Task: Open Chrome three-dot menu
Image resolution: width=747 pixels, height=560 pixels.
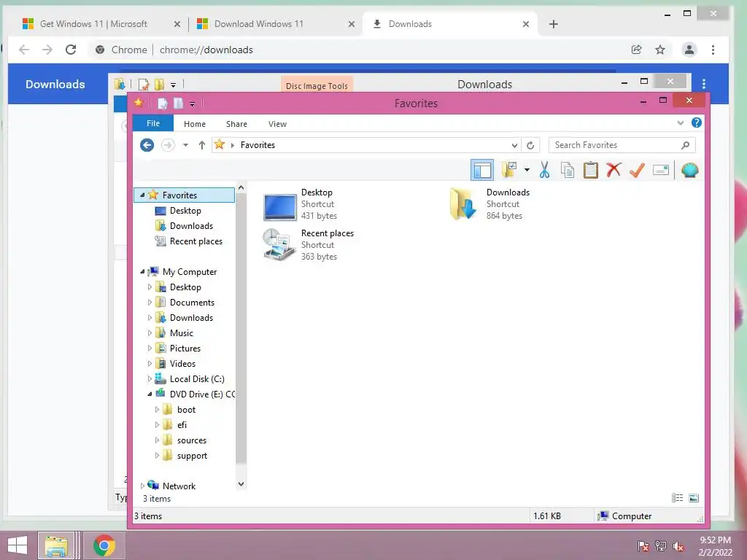Action: pos(713,50)
